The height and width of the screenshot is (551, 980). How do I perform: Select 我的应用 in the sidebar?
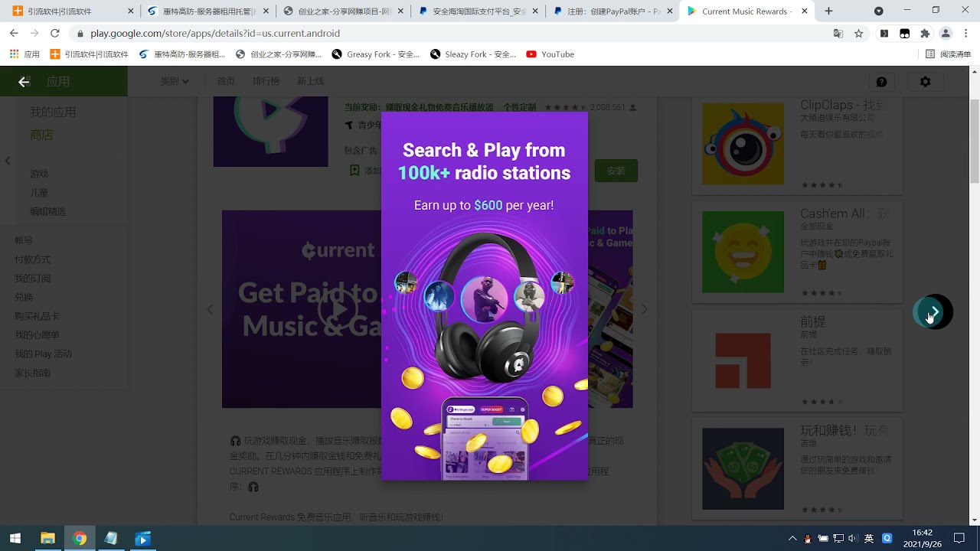coord(53,112)
